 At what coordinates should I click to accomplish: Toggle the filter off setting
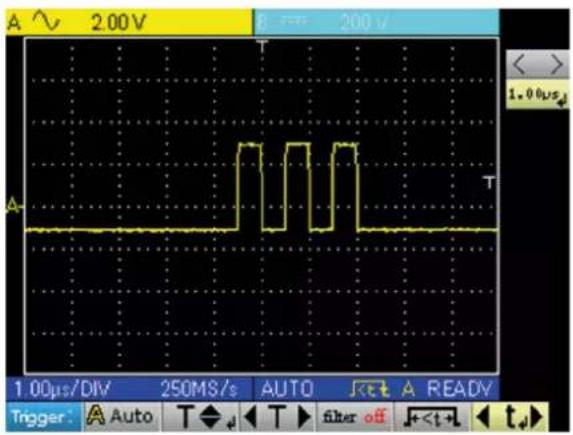(355, 417)
